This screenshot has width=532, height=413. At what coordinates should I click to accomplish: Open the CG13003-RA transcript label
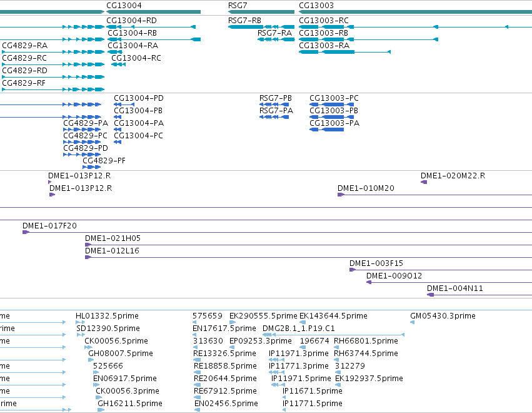click(324, 46)
